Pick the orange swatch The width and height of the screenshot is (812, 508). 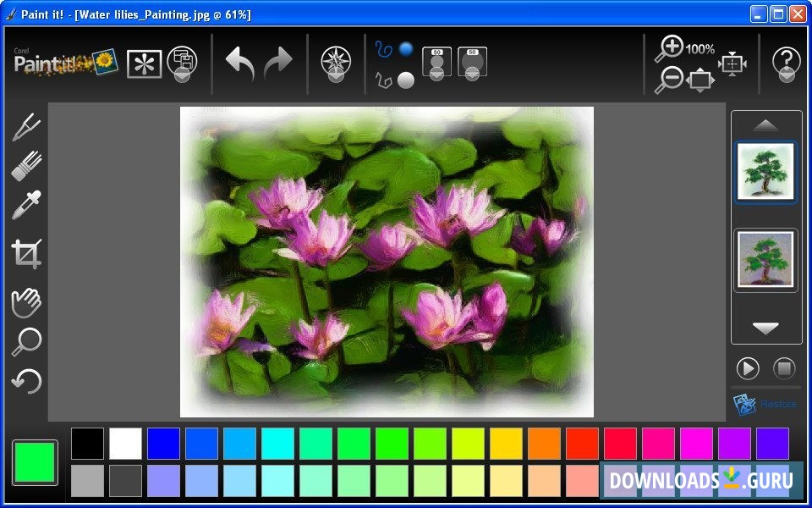[544, 443]
